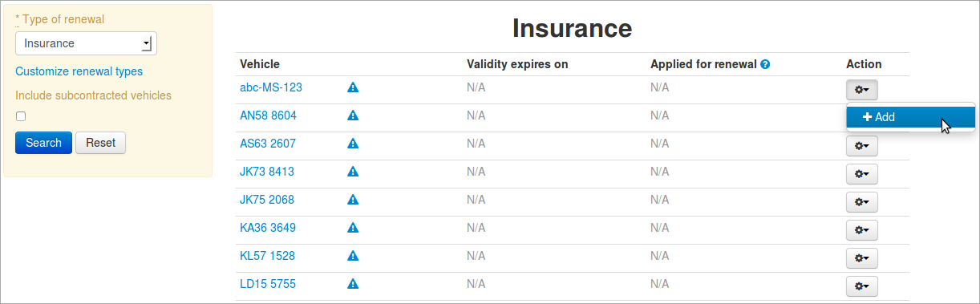Click warning icon for KA36 3649
Image resolution: width=980 pixels, height=304 pixels.
[353, 228]
